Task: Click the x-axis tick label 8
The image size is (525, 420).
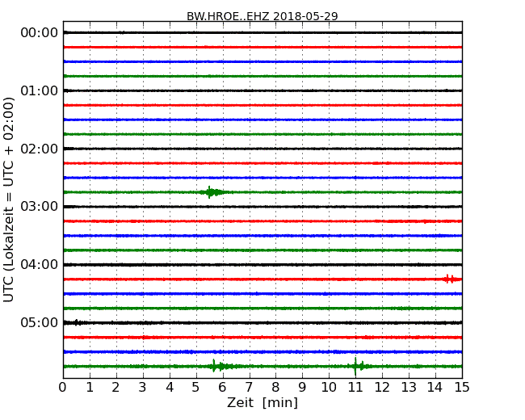Action: [275, 388]
